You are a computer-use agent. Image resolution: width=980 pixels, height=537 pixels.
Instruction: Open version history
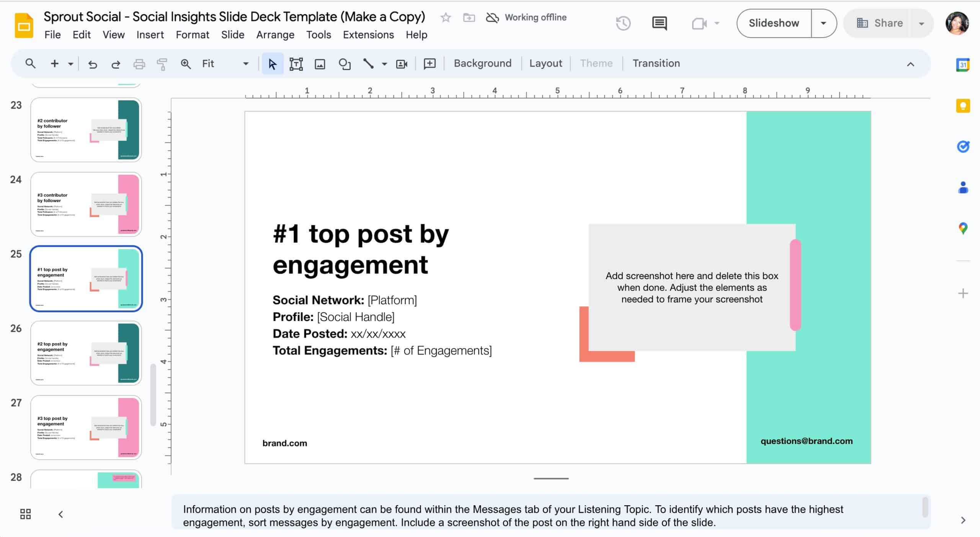coord(623,23)
